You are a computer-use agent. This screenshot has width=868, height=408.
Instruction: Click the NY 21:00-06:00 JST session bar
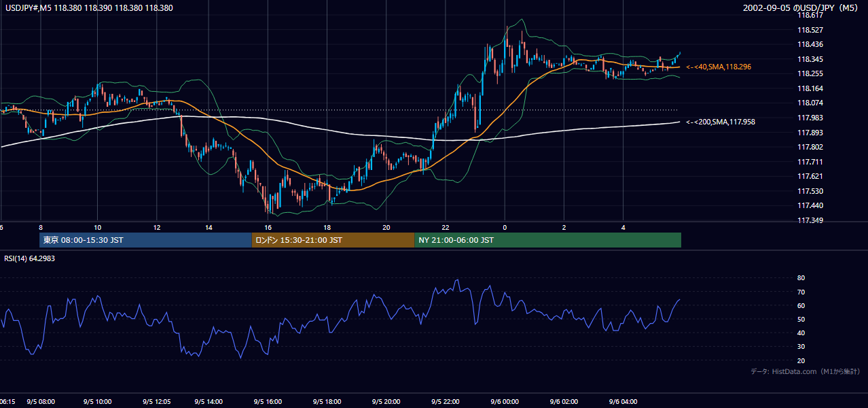click(547, 240)
